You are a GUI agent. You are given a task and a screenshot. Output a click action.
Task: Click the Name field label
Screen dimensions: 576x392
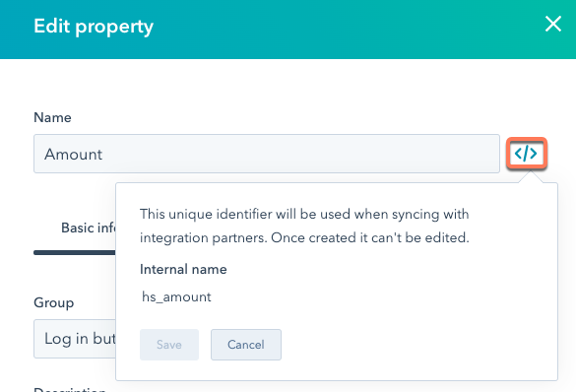point(52,117)
